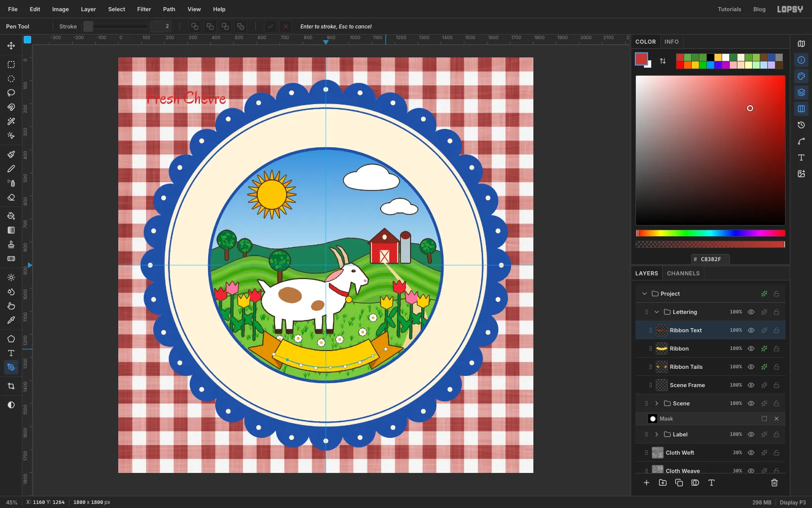Add a new layer with plus icon
Viewport: 812px width, 508px height.
(647, 483)
